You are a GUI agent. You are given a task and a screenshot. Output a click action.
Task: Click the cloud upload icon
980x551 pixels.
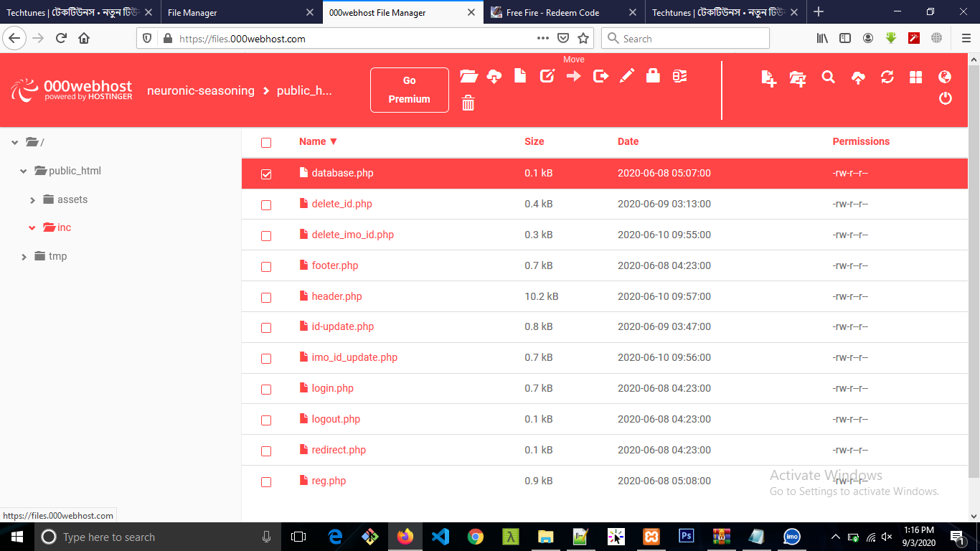[x=858, y=78]
